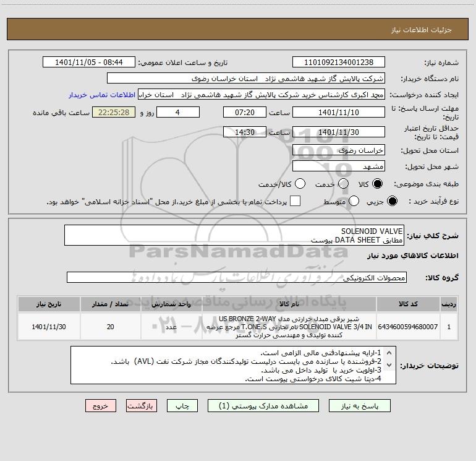
Task: Click the کد کالا column header
Action: pos(408,304)
